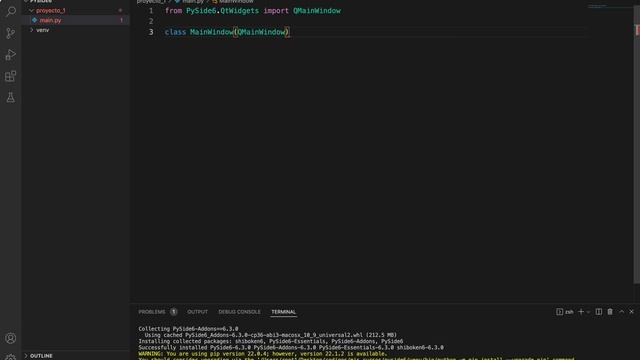Split the terminal panel
This screenshot has height=360, width=640.
point(599,312)
